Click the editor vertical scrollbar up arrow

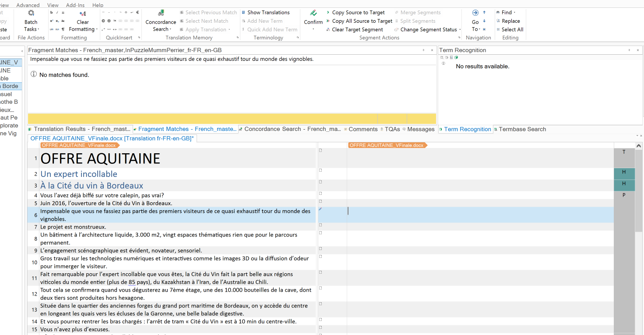coord(639,146)
